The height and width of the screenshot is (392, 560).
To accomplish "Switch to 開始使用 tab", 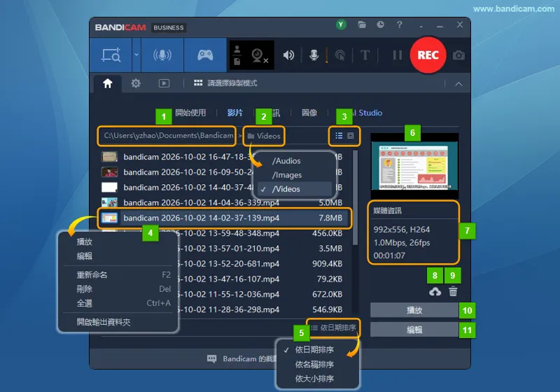I will (x=190, y=113).
